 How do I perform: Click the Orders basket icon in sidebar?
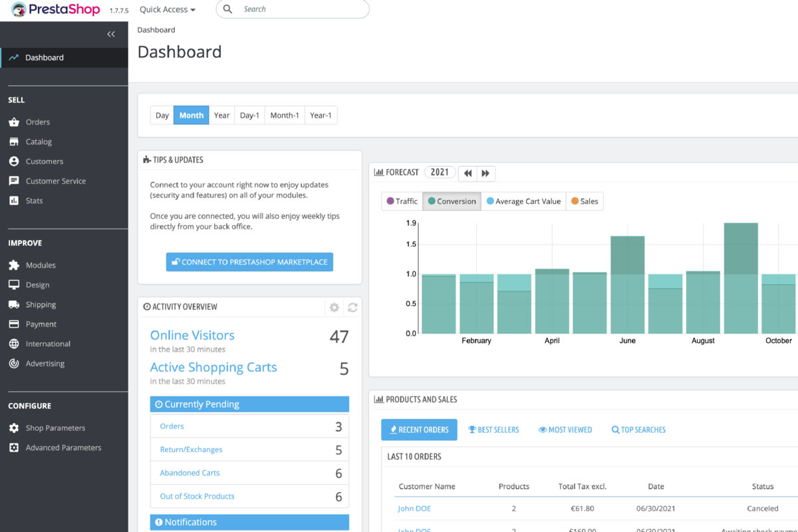coord(13,122)
